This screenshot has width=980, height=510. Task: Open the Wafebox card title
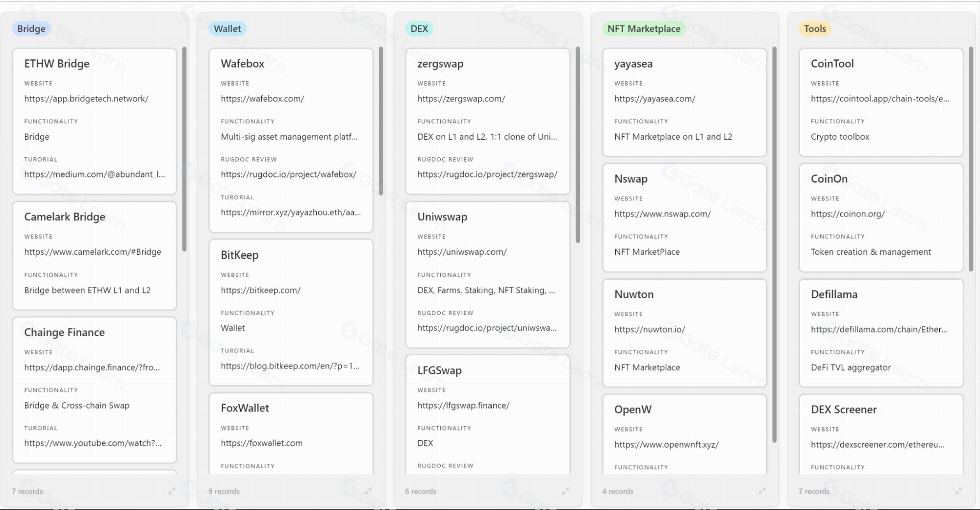coord(242,63)
